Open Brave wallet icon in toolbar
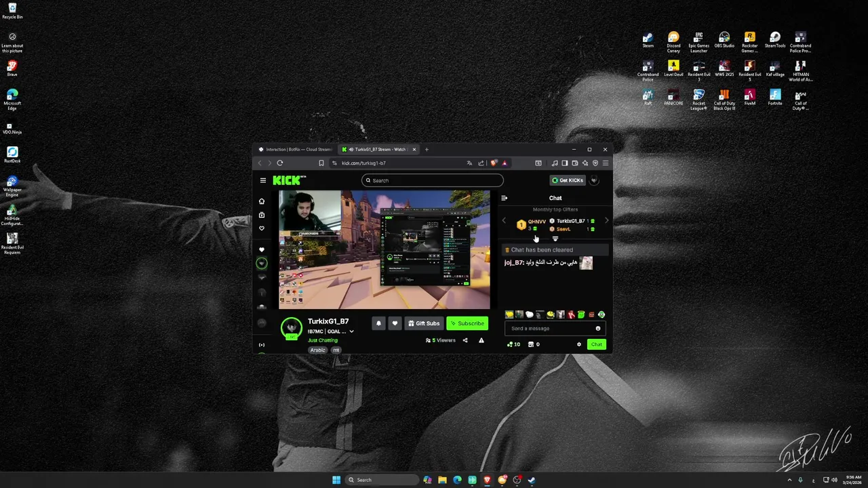This screenshot has width=868, height=488. (575, 163)
